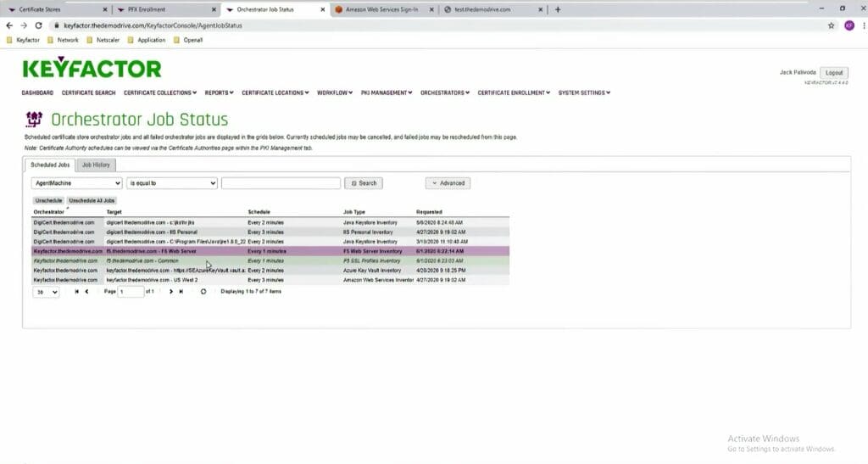Click the Search button
This screenshot has width=868, height=464.
(364, 183)
